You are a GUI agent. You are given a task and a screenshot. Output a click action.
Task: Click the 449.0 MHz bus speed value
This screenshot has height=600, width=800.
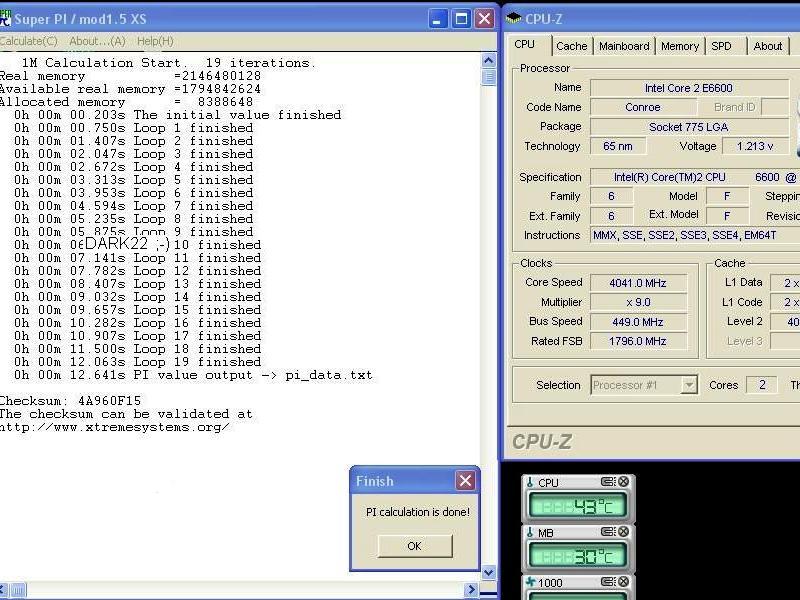tap(638, 322)
